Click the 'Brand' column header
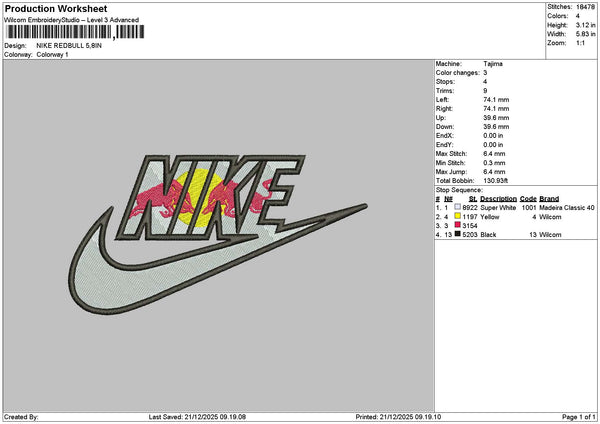This screenshot has height=424, width=600. [549, 199]
